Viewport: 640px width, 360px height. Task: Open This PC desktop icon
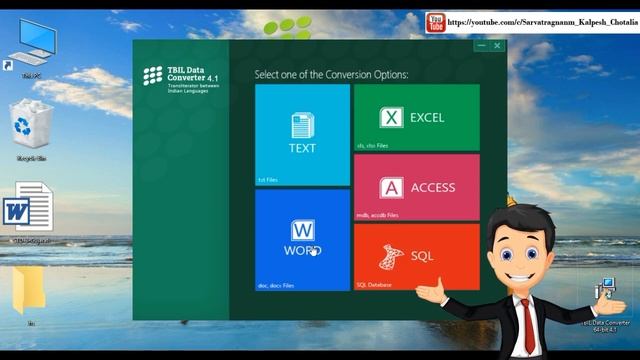point(31,47)
